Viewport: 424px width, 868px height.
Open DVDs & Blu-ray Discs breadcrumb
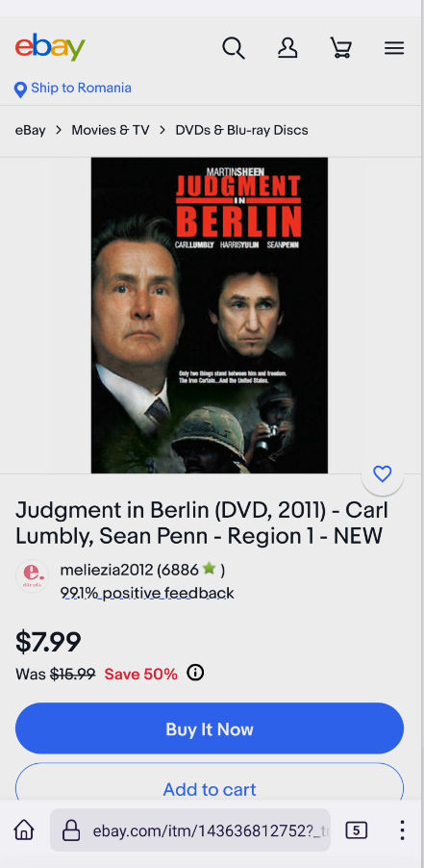coord(241,130)
